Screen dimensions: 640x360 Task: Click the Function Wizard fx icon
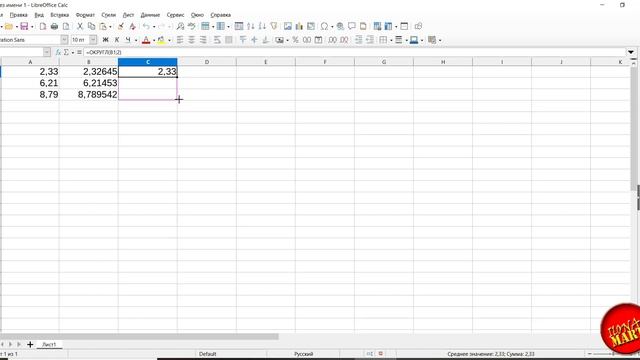pos(58,52)
